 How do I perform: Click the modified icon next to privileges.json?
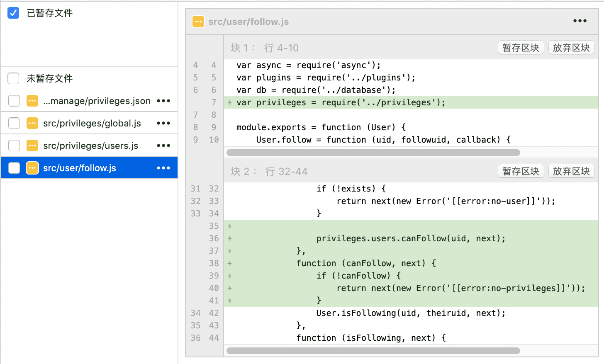tap(32, 101)
